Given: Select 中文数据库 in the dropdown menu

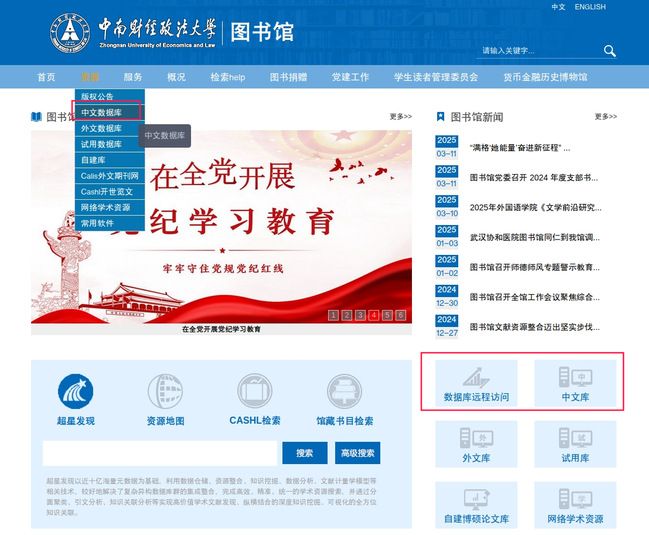Looking at the screenshot, I should click(101, 113).
